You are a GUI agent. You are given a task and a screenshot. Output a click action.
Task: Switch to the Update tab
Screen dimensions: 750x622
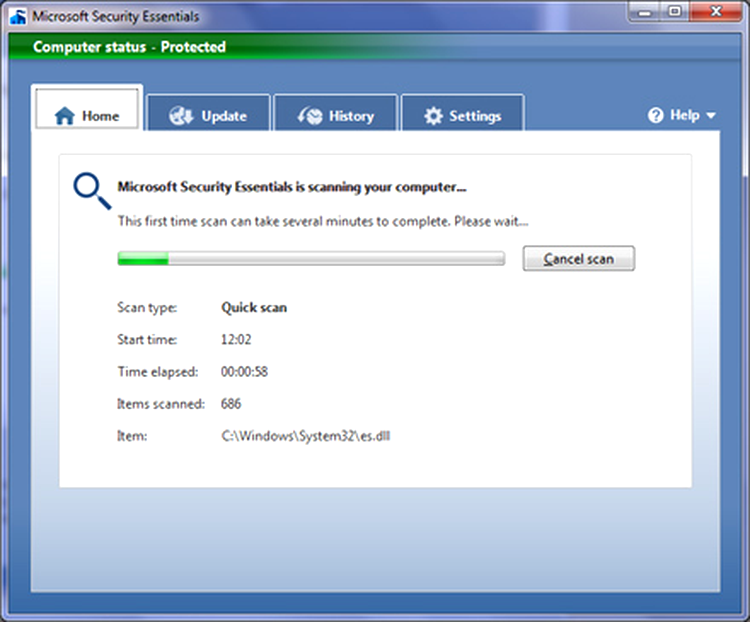[209, 113]
